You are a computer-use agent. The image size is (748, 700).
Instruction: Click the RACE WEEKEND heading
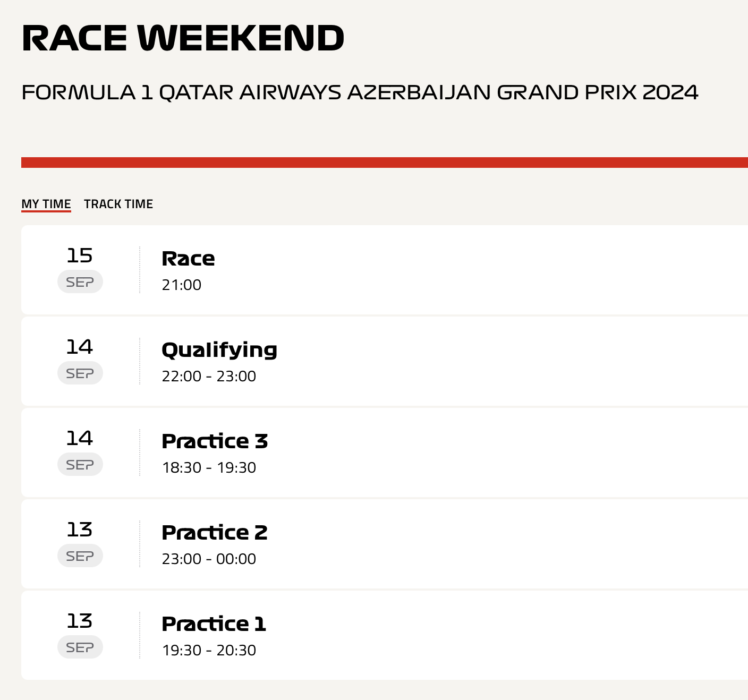pyautogui.click(x=183, y=38)
